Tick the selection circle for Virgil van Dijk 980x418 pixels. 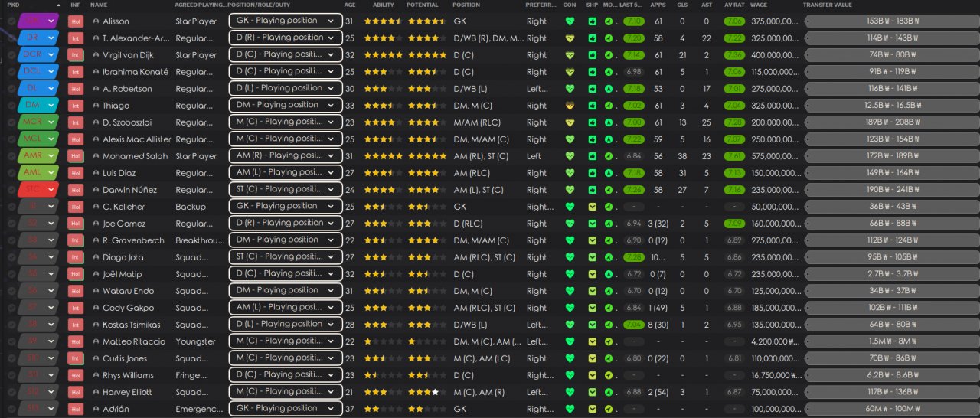click(11, 55)
